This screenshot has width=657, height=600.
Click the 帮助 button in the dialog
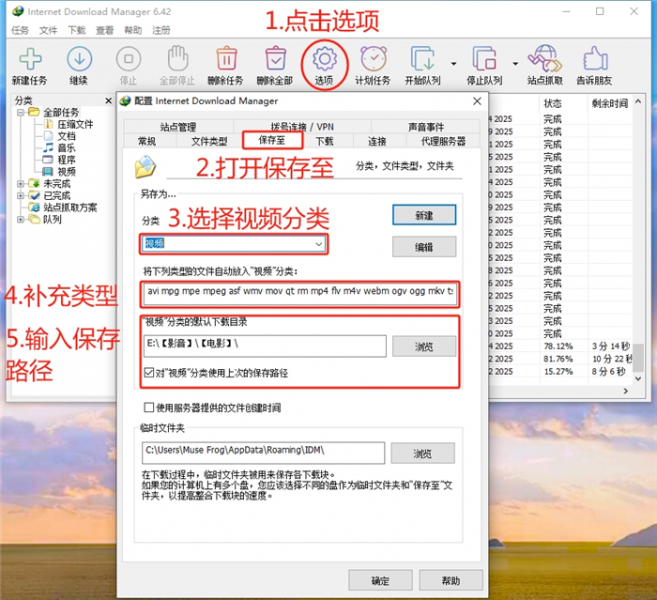tap(451, 580)
